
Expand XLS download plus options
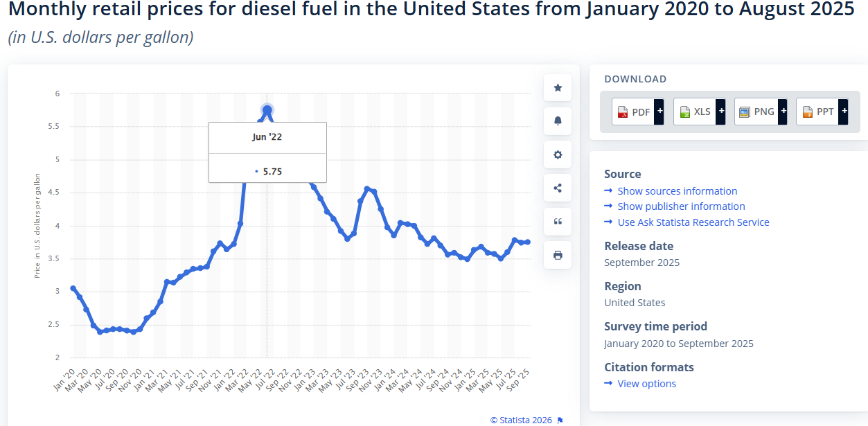pyautogui.click(x=721, y=111)
